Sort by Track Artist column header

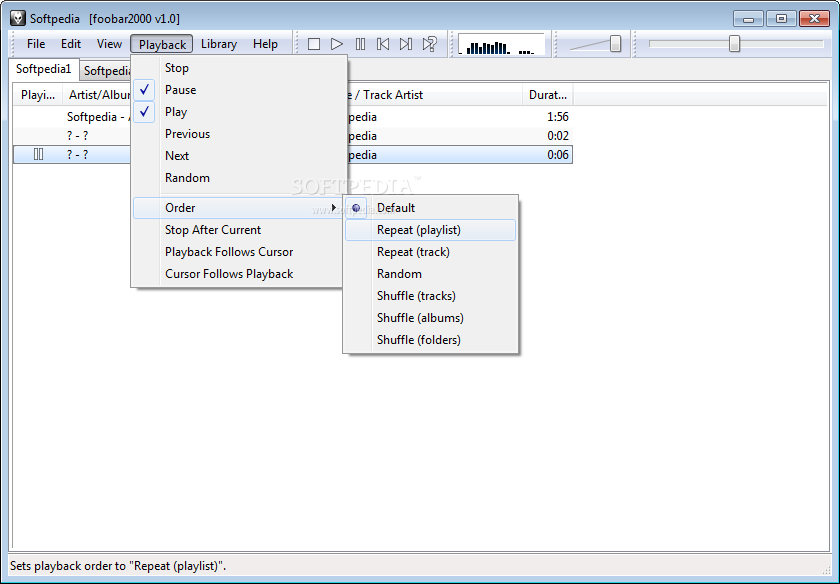[x=434, y=95]
